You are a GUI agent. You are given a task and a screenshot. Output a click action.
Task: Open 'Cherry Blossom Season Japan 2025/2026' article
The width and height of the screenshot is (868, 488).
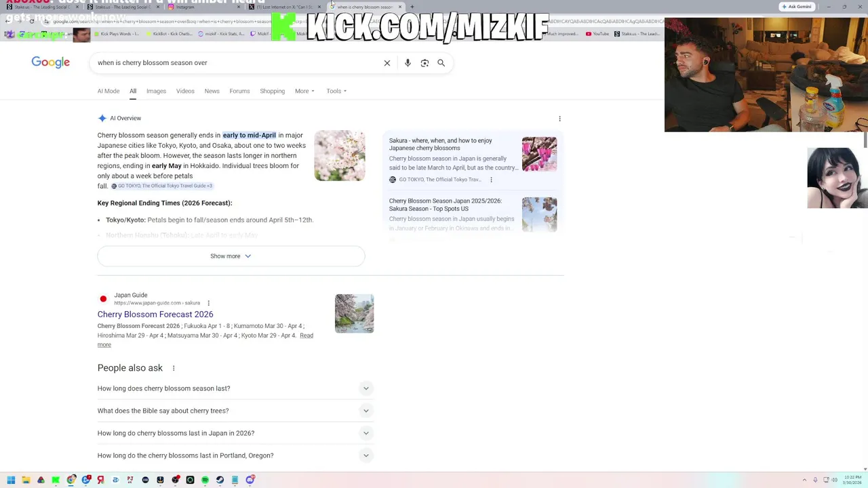click(x=446, y=205)
